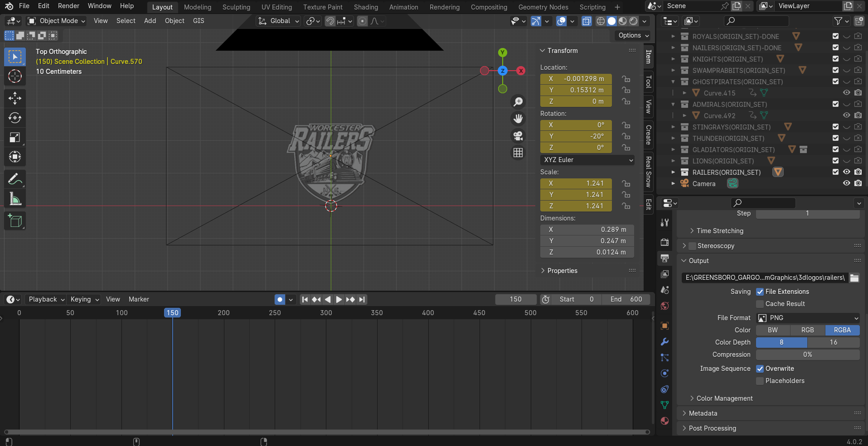The image size is (868, 446).
Task: Choose the Annotate pencil tool
Action: pyautogui.click(x=15, y=179)
